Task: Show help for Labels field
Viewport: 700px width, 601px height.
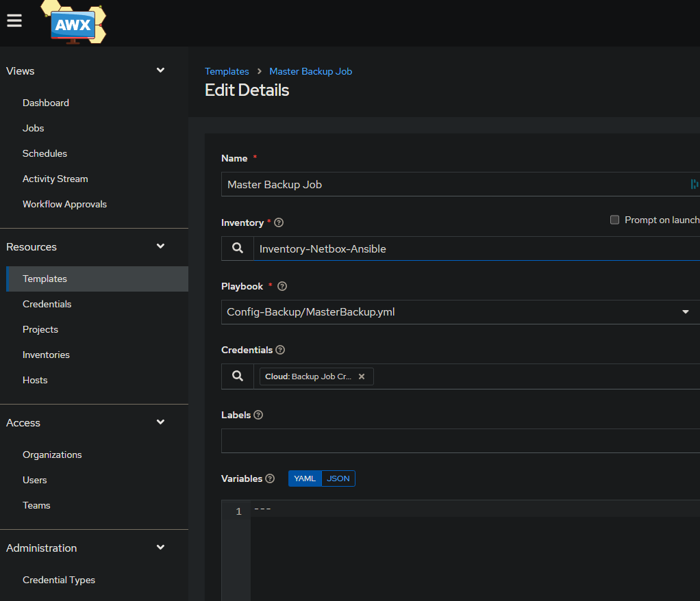Action: (x=258, y=415)
